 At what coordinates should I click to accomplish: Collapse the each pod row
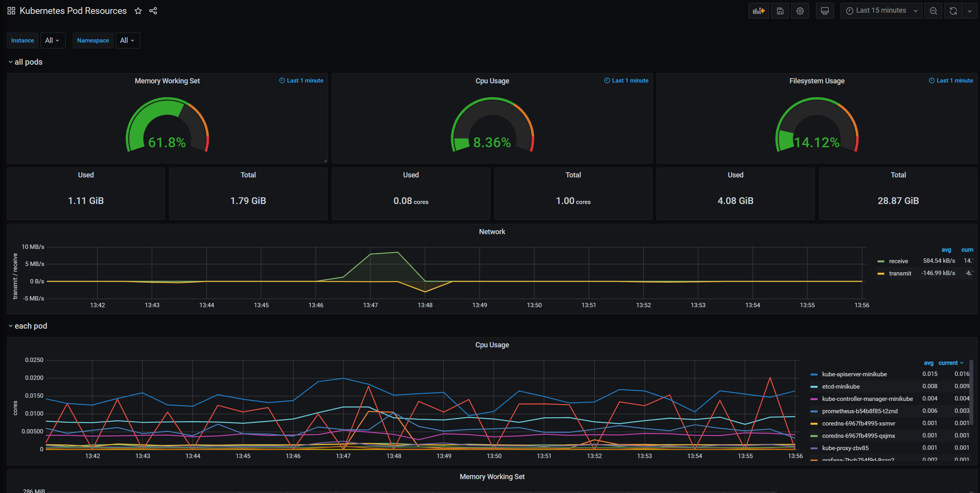(x=31, y=326)
